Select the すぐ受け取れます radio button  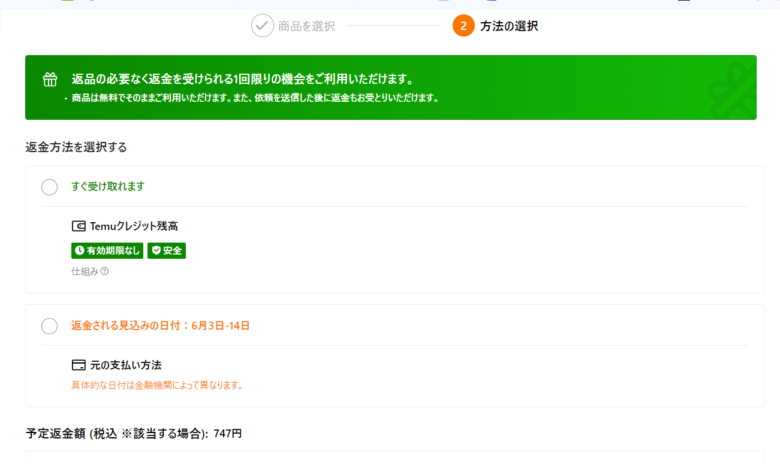point(49,187)
